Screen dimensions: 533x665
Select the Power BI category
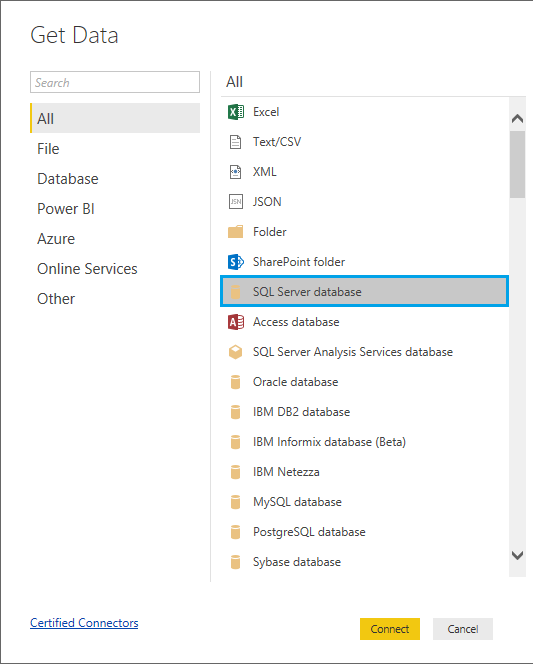pyautogui.click(x=115, y=209)
